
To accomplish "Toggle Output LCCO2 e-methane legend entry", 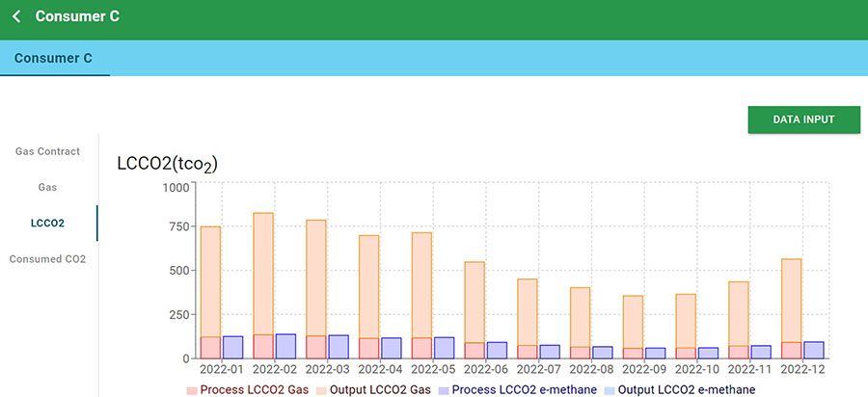I will point(680,390).
